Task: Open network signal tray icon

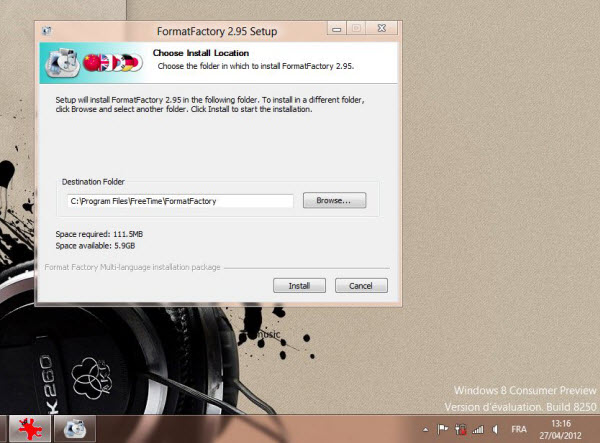Action: coord(477,428)
